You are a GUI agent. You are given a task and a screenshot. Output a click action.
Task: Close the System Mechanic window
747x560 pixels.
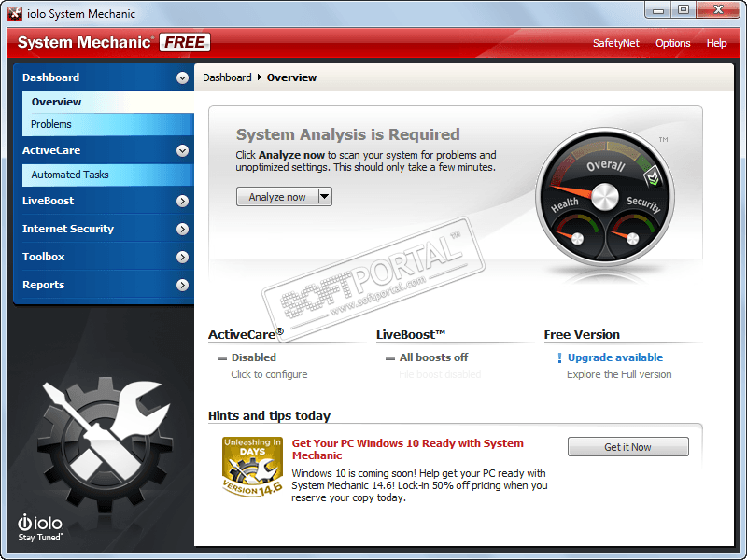tap(718, 9)
